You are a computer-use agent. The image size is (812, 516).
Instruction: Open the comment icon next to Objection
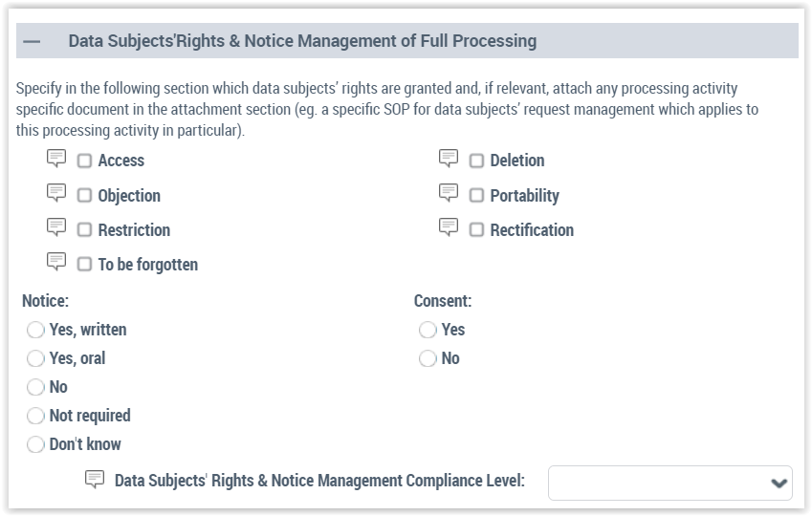coord(56,193)
